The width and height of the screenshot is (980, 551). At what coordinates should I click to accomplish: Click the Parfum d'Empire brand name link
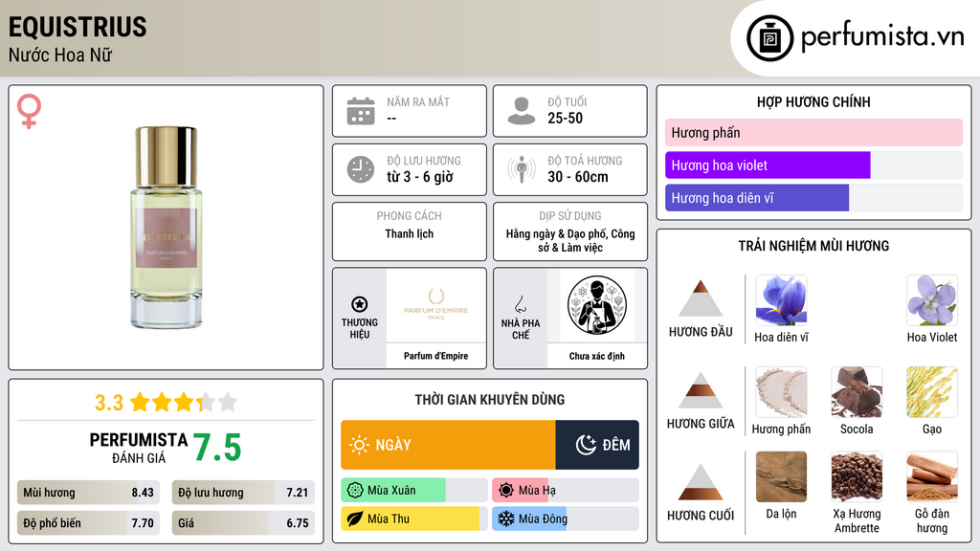click(435, 356)
